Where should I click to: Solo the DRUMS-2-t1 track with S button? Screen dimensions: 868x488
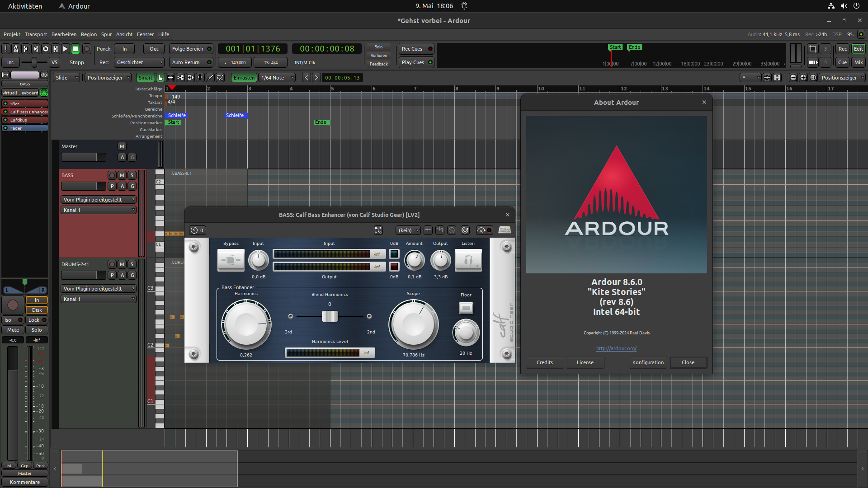point(132,264)
